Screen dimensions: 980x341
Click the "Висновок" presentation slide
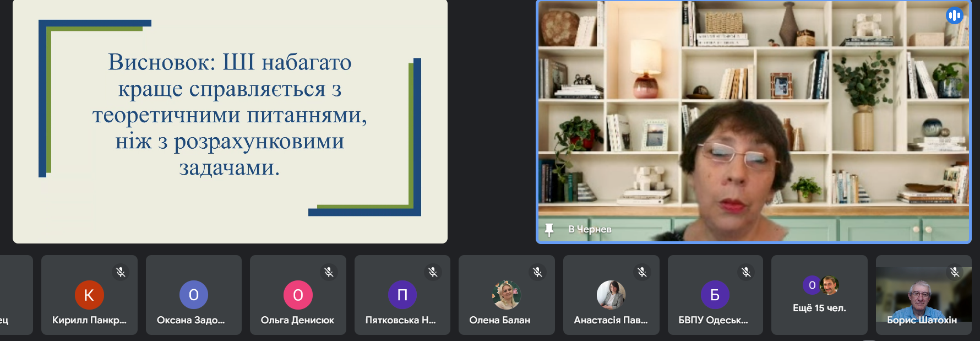point(230,121)
